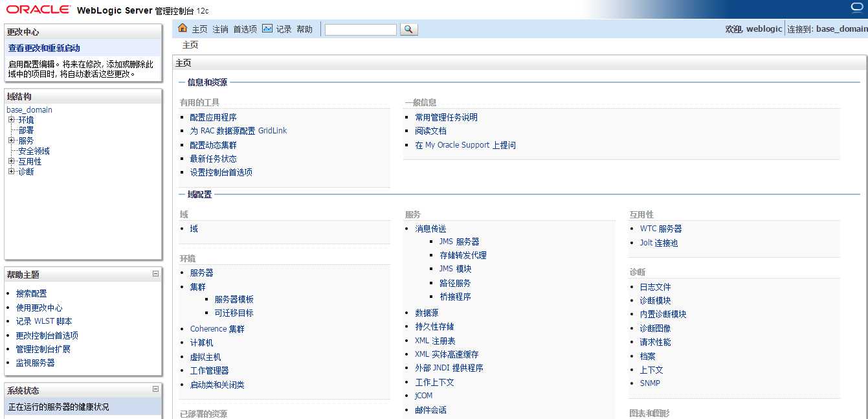868x419 pixels.
Task: Click 查看更改和重新启动 link
Action: pyautogui.click(x=44, y=48)
